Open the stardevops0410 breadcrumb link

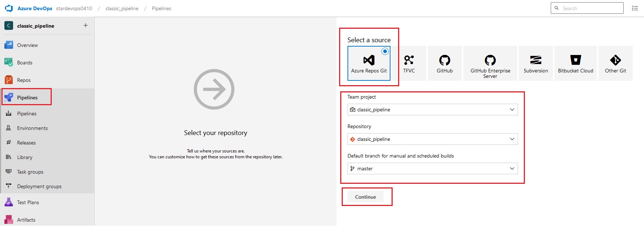(x=74, y=8)
